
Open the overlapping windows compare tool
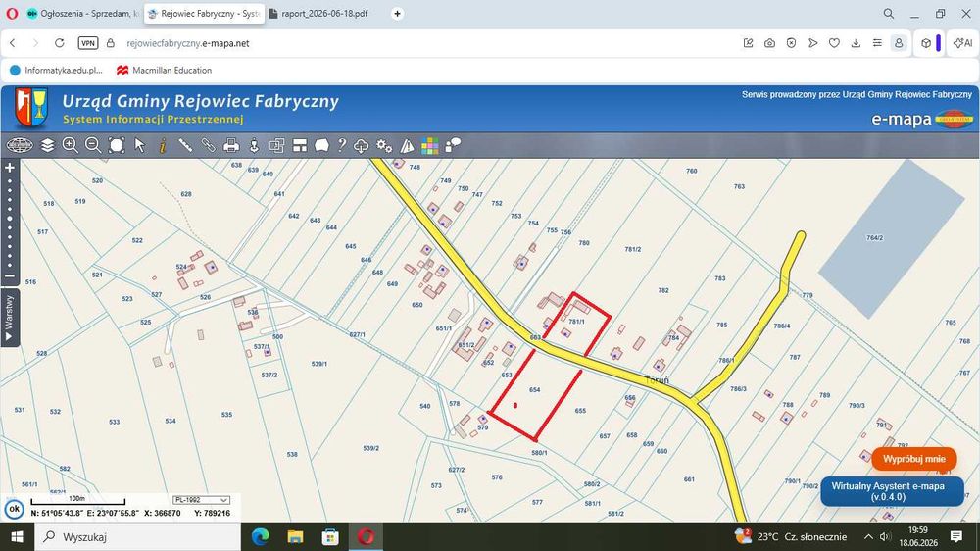(277, 146)
